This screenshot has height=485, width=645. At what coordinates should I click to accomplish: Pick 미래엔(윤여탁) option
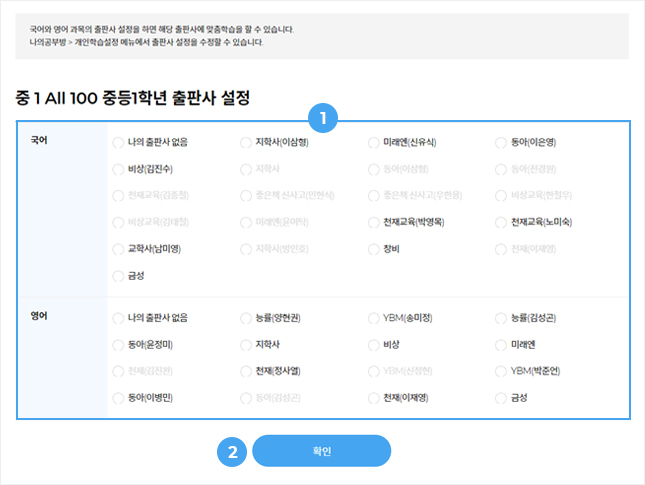pyautogui.click(x=246, y=223)
